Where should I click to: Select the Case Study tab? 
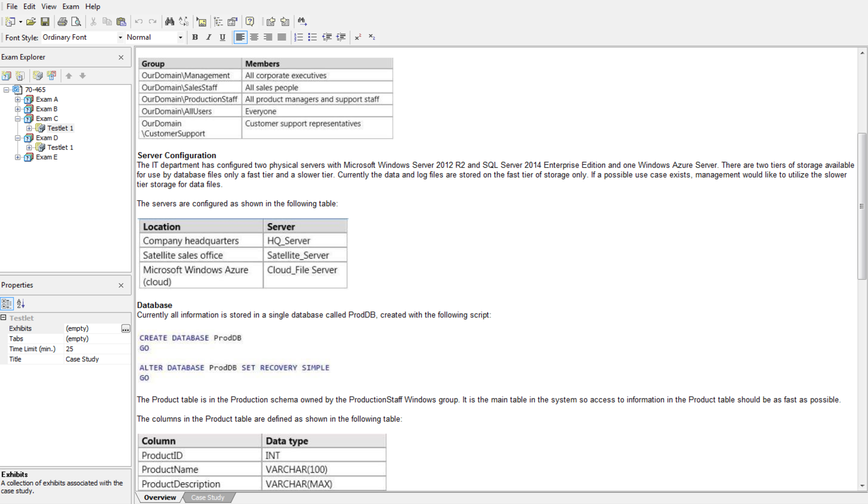tap(207, 497)
